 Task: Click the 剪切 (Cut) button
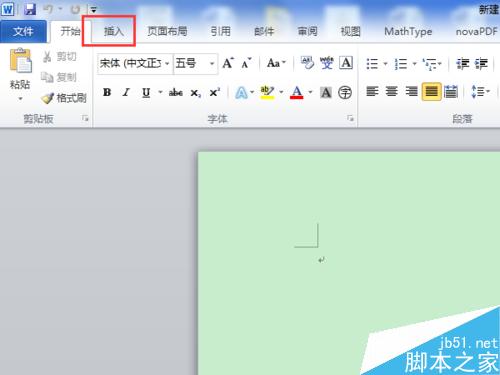[60, 57]
